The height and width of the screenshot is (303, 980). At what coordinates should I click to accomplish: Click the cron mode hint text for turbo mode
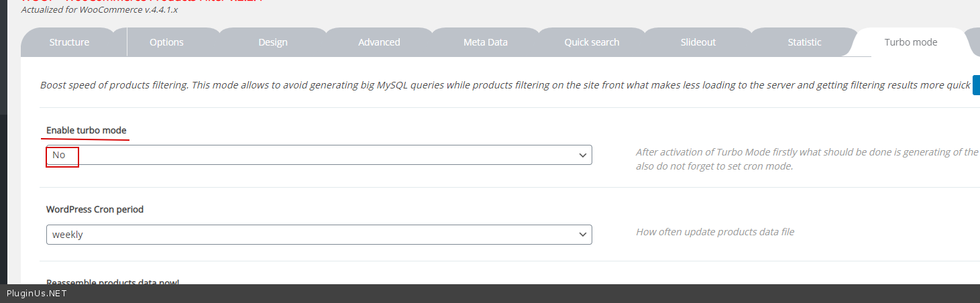pos(714,166)
